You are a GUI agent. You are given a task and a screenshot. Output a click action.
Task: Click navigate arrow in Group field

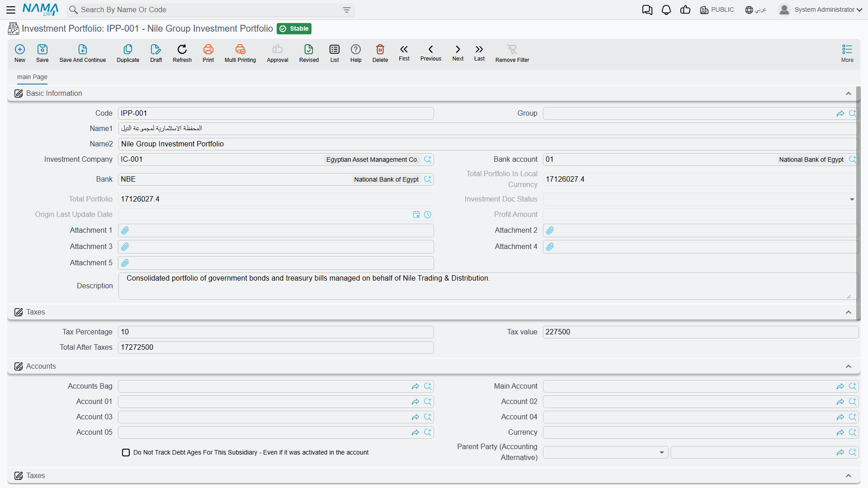(x=840, y=113)
